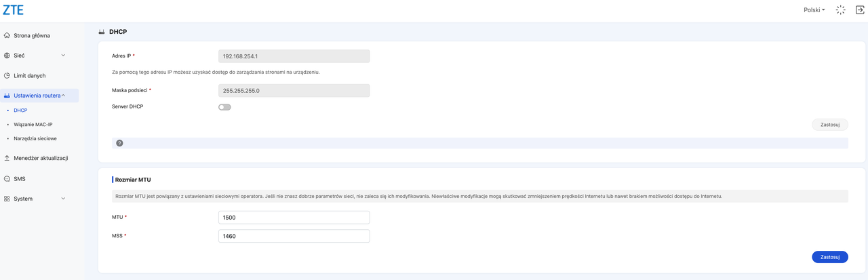The height and width of the screenshot is (280, 868).
Task: Click the upload icon next to Menedżer aktualizacji
Action: (7, 158)
